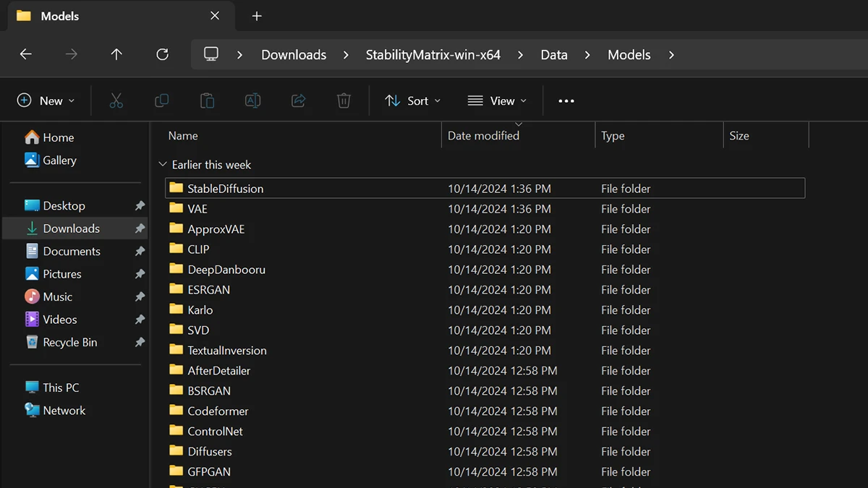The image size is (868, 488).
Task: Unpin Recycle Bin using its pin icon
Action: point(140,343)
